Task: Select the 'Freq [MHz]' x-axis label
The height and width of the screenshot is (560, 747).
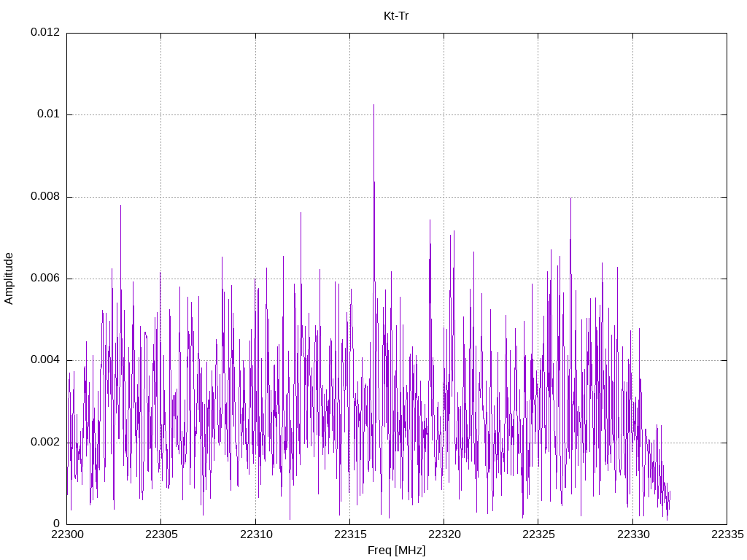Action: point(396,551)
